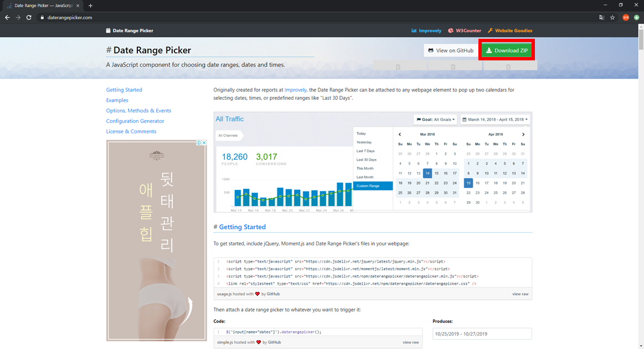Click view raw for simple.js
This screenshot has height=349, width=644.
click(411, 342)
